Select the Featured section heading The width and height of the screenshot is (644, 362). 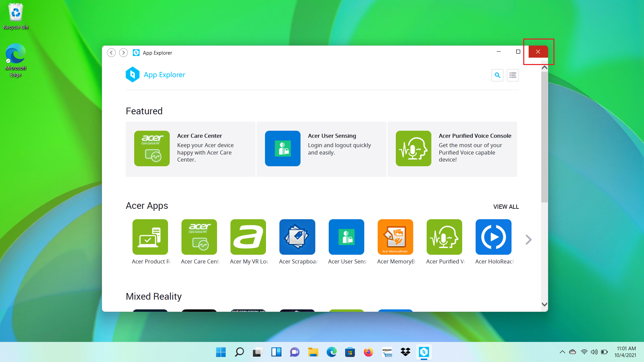[x=144, y=111]
